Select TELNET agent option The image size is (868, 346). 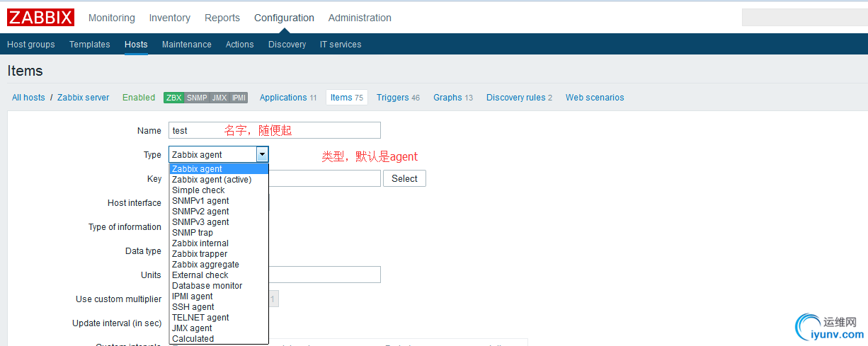tap(219, 318)
